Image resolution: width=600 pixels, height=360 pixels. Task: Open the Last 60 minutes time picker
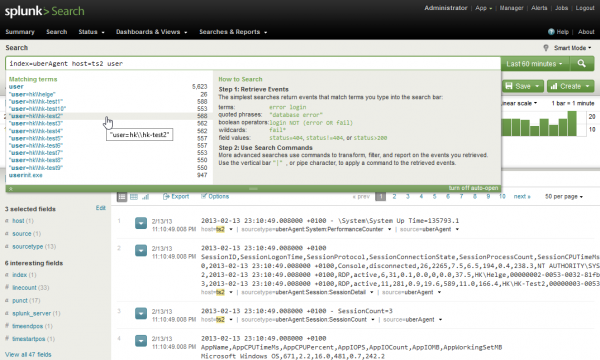(x=535, y=64)
